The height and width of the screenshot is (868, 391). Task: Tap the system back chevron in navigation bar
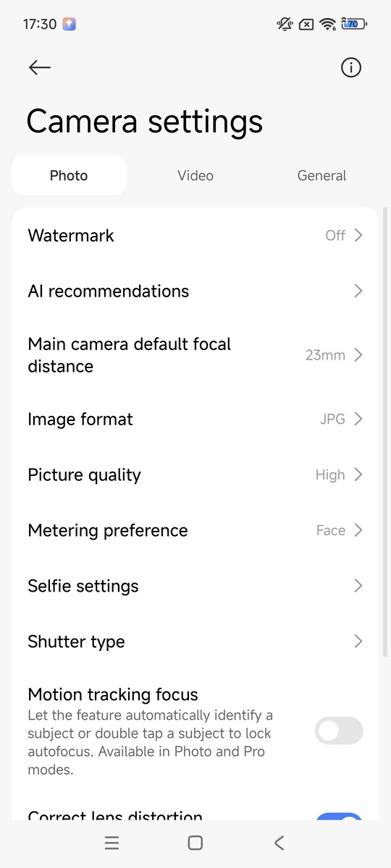pyautogui.click(x=279, y=843)
